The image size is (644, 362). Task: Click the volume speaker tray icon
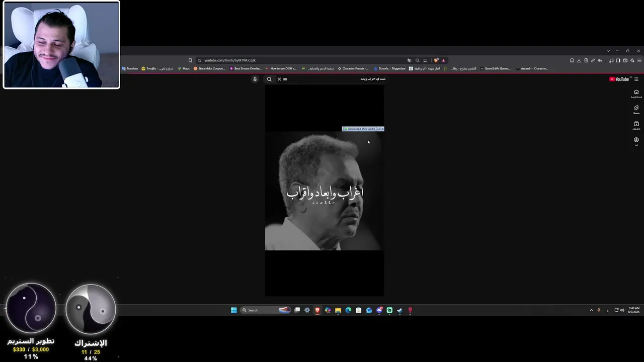[622, 310]
